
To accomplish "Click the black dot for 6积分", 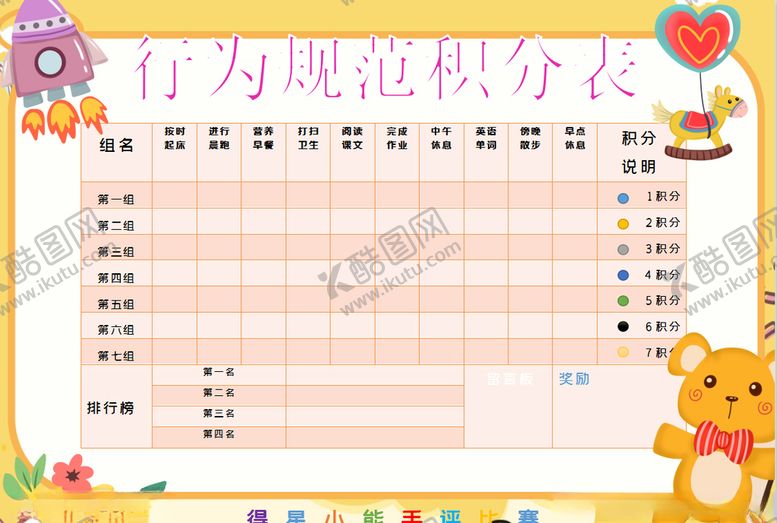I will [623, 327].
